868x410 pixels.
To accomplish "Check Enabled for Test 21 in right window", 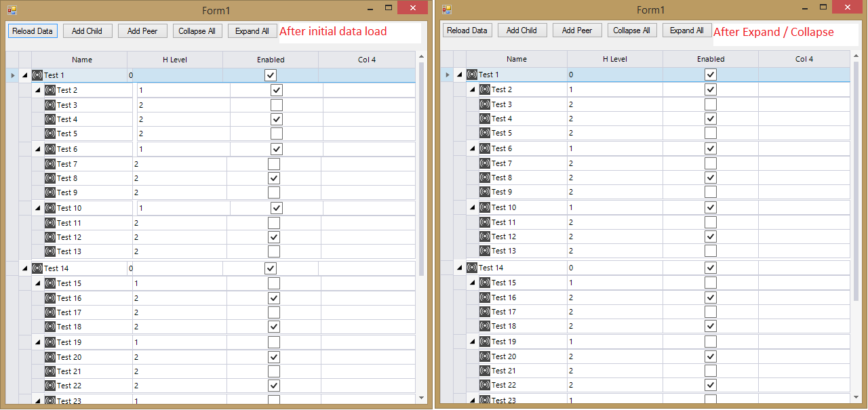I will point(711,371).
